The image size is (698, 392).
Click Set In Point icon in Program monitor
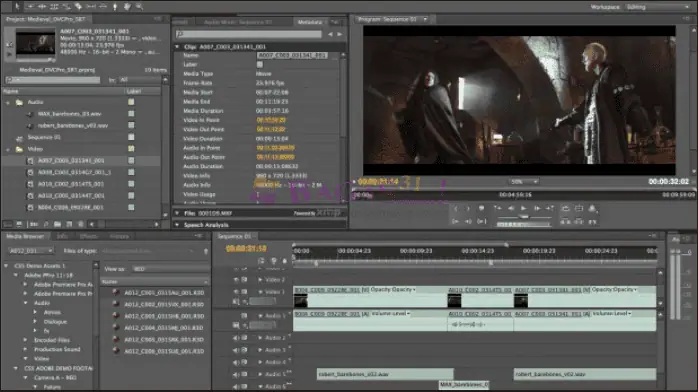pyautogui.click(x=455, y=208)
